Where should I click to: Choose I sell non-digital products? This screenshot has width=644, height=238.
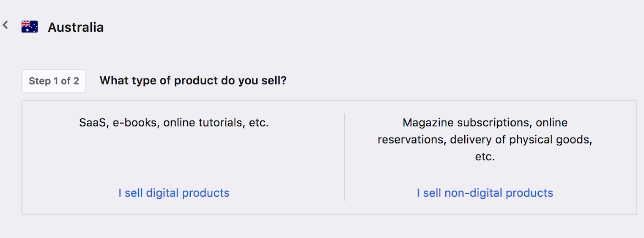pos(485,193)
